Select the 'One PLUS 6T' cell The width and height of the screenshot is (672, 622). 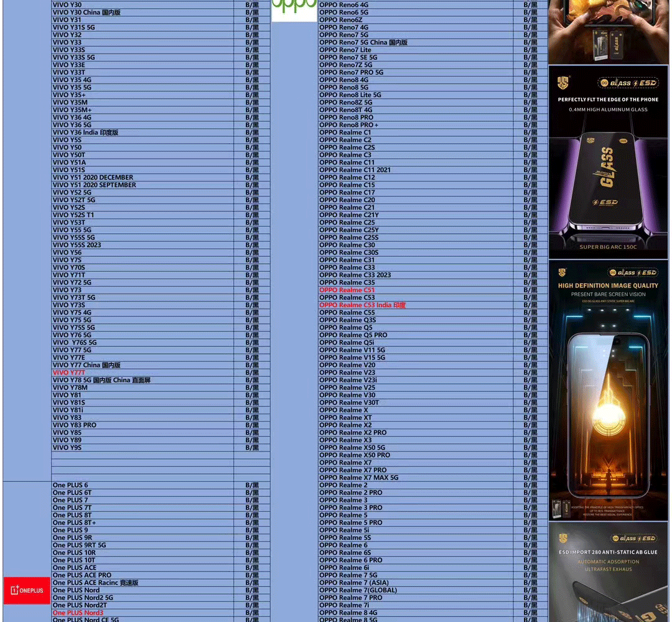tap(142, 493)
